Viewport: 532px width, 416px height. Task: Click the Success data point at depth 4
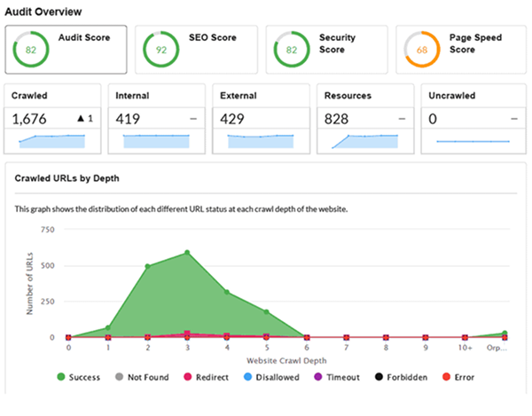click(227, 292)
